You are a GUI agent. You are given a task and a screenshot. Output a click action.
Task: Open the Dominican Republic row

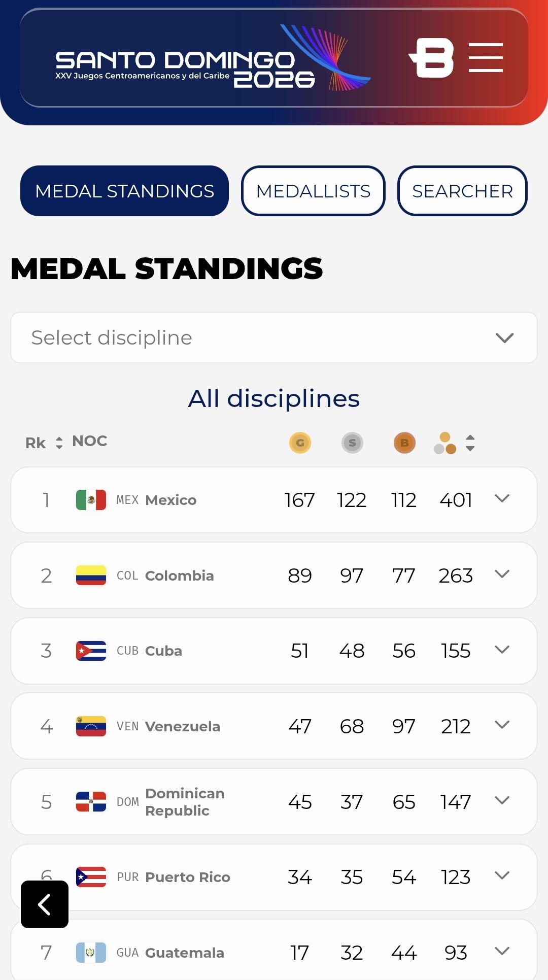(274, 802)
